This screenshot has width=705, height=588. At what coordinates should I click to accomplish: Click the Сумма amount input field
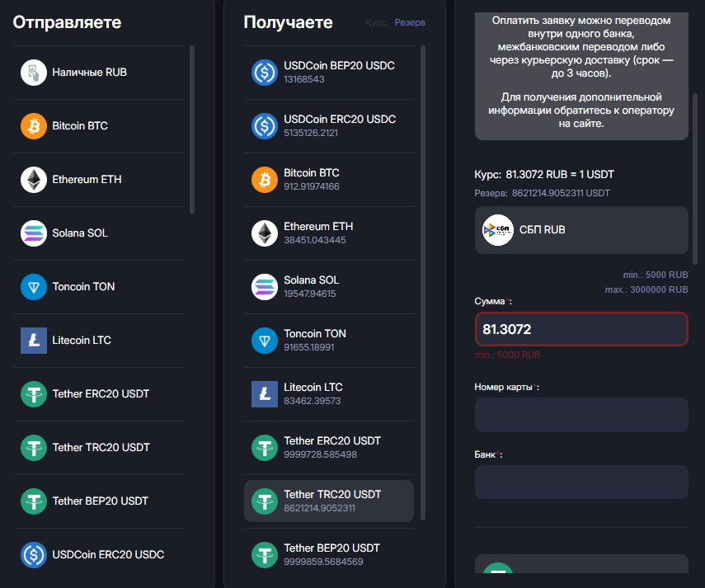(580, 329)
